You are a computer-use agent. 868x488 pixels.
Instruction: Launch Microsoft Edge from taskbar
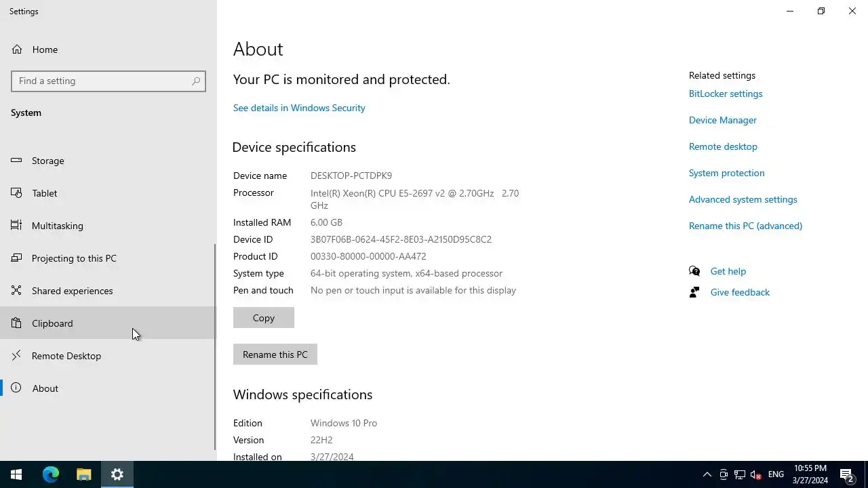[x=51, y=474]
